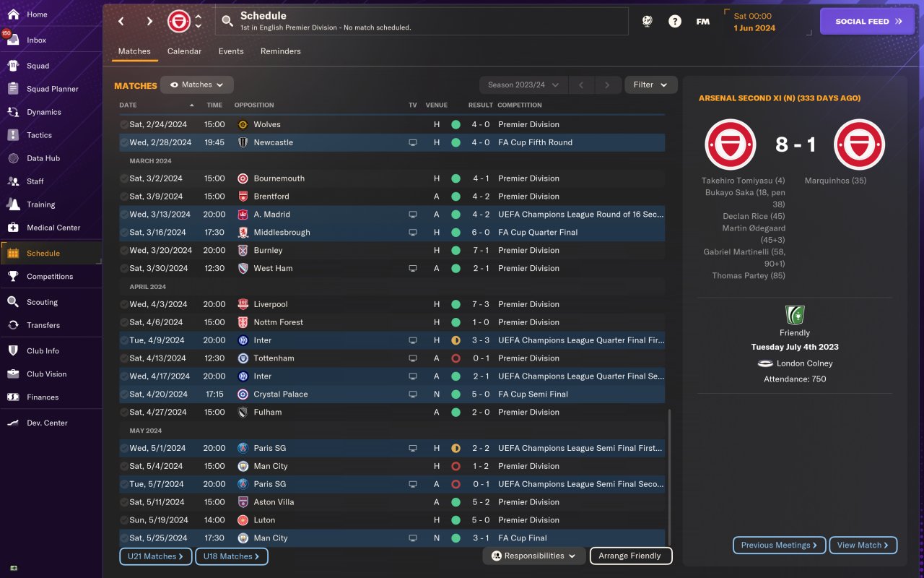Open the Filter dropdown
This screenshot has width=924, height=578.
[651, 85]
